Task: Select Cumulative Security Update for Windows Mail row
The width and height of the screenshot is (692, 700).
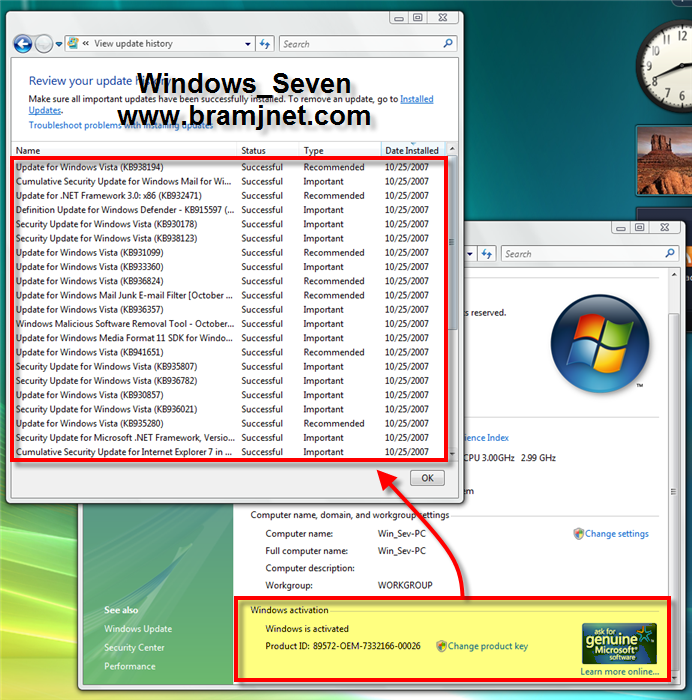Action: pyautogui.click(x=229, y=181)
